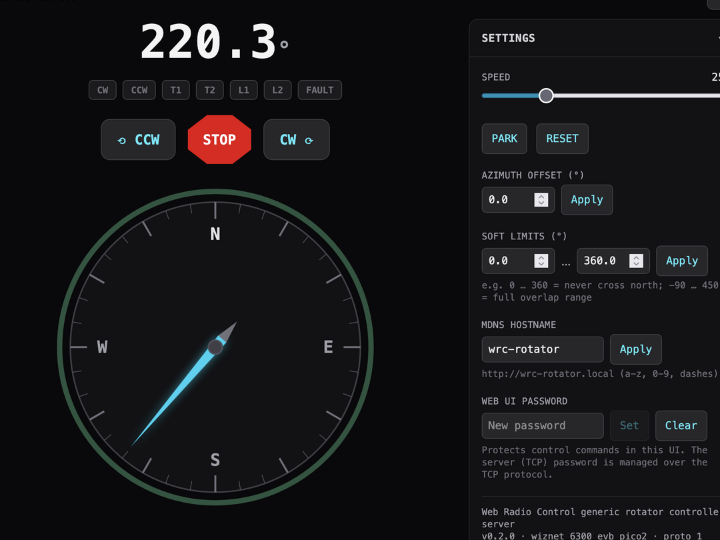Screen dimensions: 720x540
Task: Click the W marker on the compass
Action: (x=102, y=347)
